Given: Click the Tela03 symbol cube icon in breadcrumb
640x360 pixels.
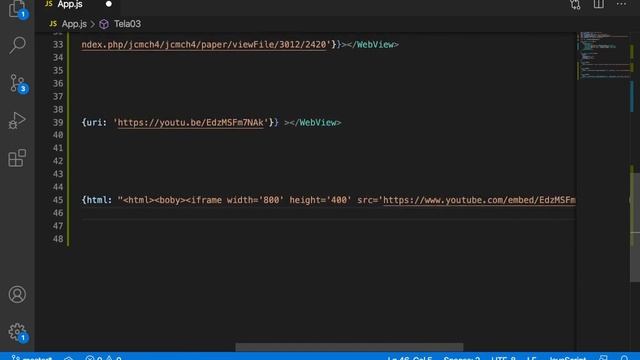Looking at the screenshot, I should (x=104, y=24).
